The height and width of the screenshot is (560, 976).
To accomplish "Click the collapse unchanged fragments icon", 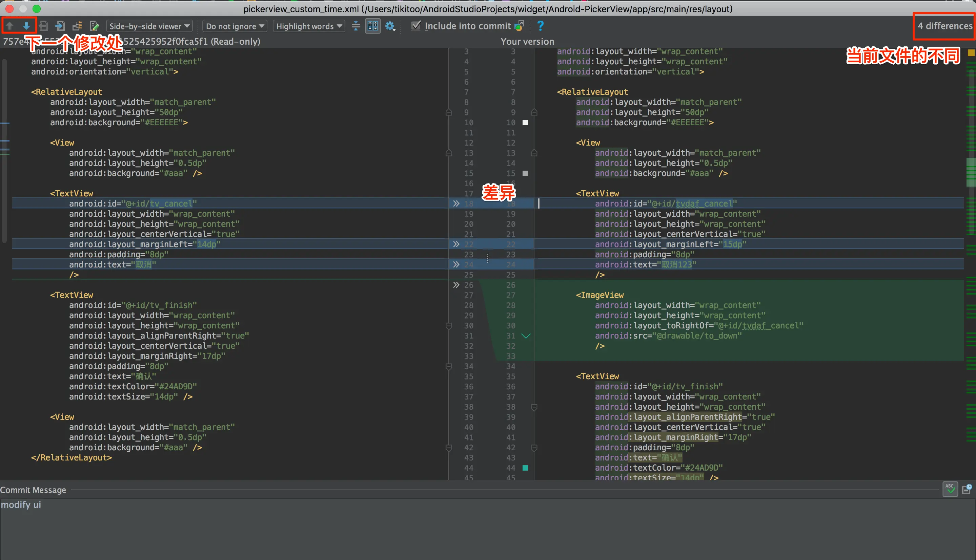I will tap(355, 26).
